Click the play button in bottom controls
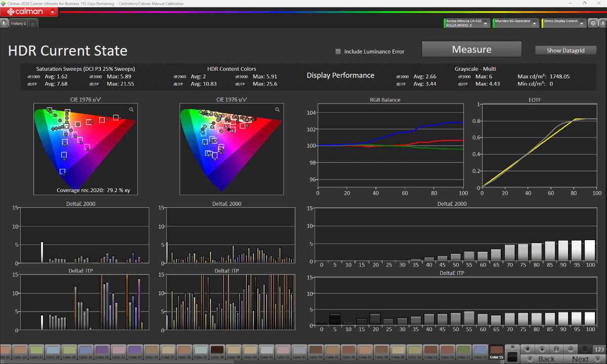 click(x=542, y=349)
